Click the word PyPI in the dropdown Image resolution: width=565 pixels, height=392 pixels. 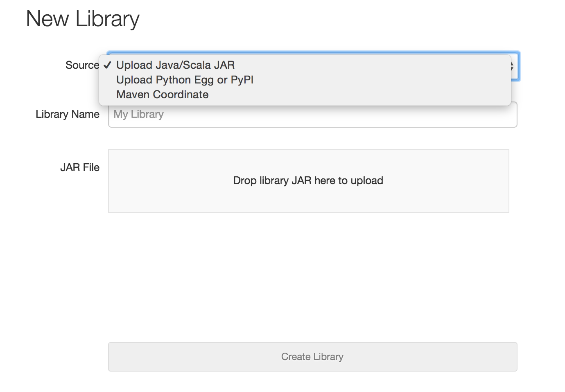pyautogui.click(x=242, y=80)
